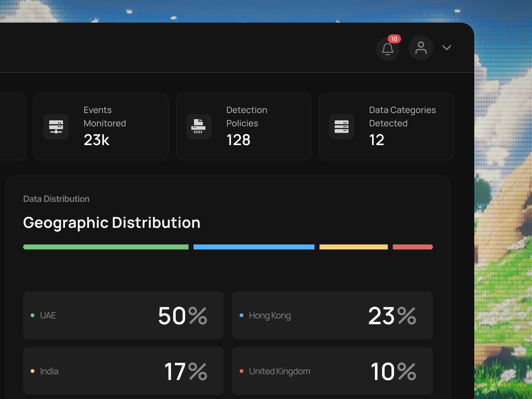Open the user profile avatar
This screenshot has width=532, height=399.
click(x=421, y=48)
